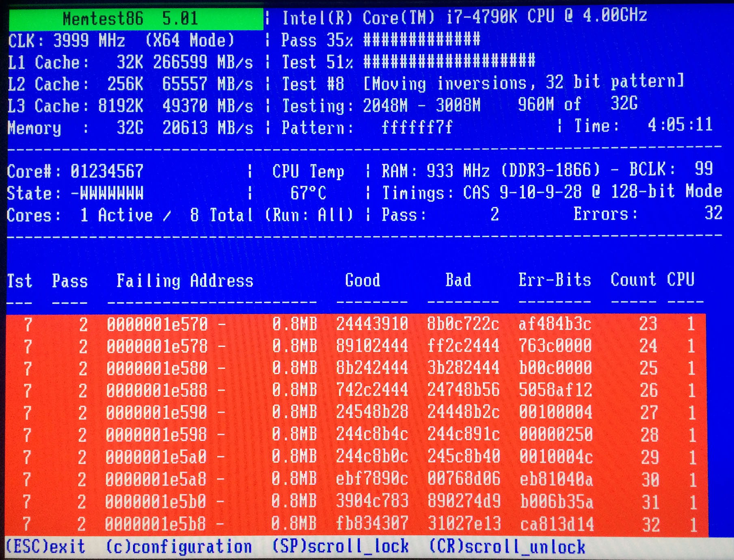The height and width of the screenshot is (560, 734).
Task: Select failing address 0000001e598
Action: tap(156, 435)
